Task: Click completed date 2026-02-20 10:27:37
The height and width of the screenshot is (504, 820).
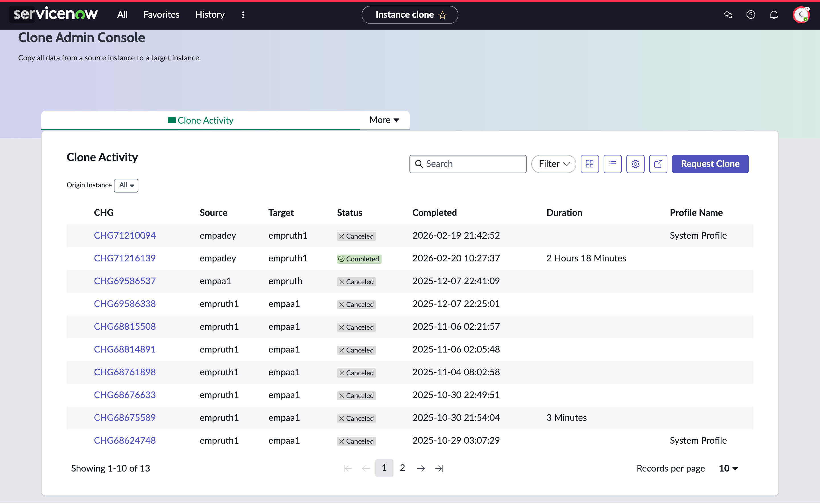Action: (x=456, y=258)
